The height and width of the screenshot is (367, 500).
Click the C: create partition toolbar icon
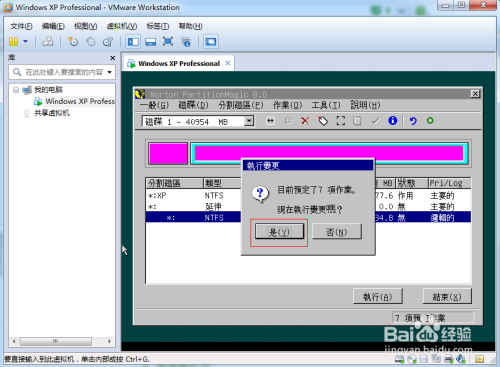pos(288,121)
